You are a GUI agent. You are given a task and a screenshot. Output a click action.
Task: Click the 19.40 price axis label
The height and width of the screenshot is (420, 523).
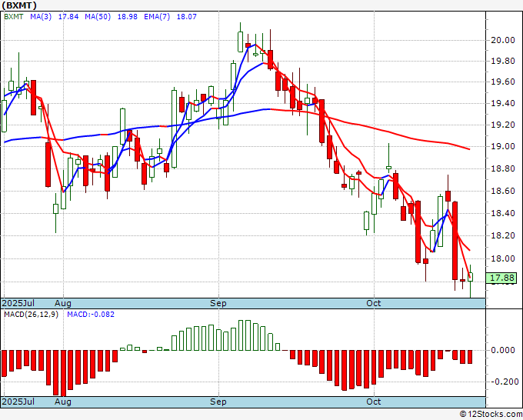pyautogui.click(x=503, y=103)
